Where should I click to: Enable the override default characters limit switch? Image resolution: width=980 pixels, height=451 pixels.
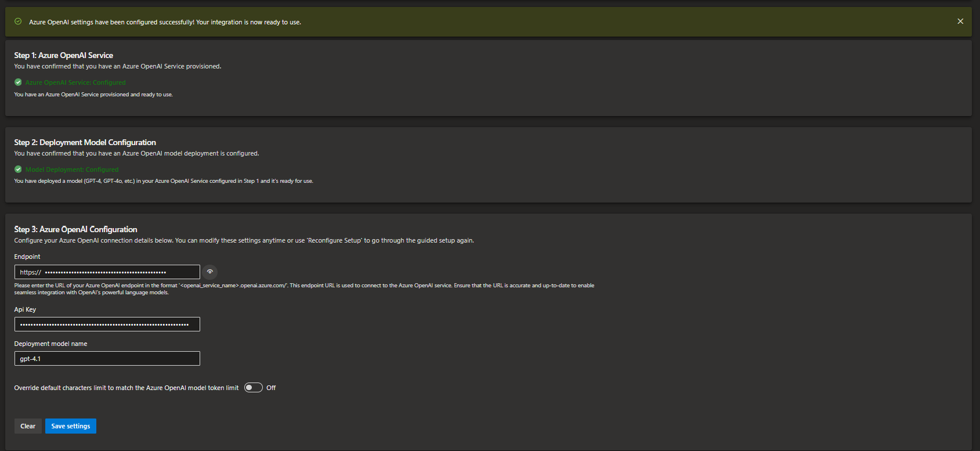tap(254, 388)
